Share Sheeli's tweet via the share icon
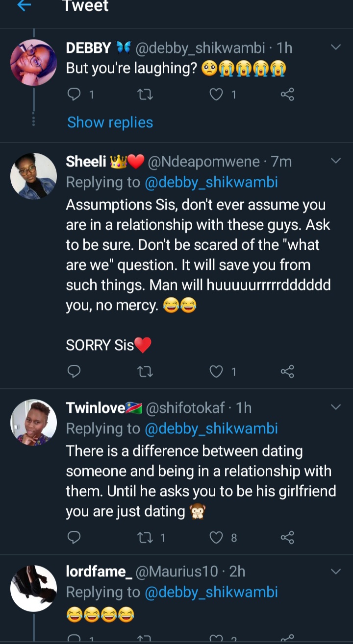This screenshot has height=644, width=353. [x=287, y=372]
